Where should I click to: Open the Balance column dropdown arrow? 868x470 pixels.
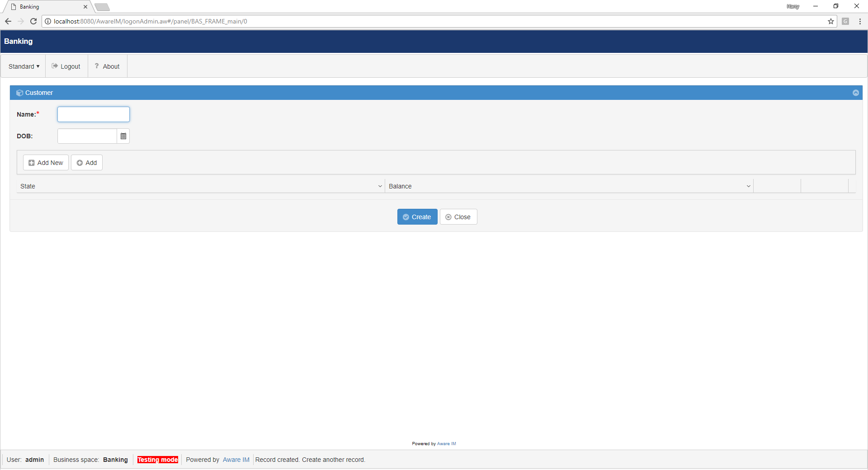(x=749, y=186)
